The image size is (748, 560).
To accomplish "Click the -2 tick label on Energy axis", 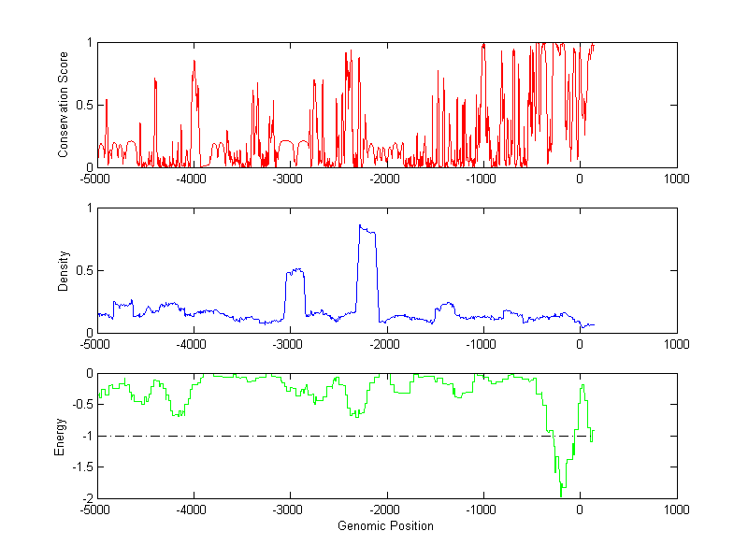I will [x=87, y=498].
